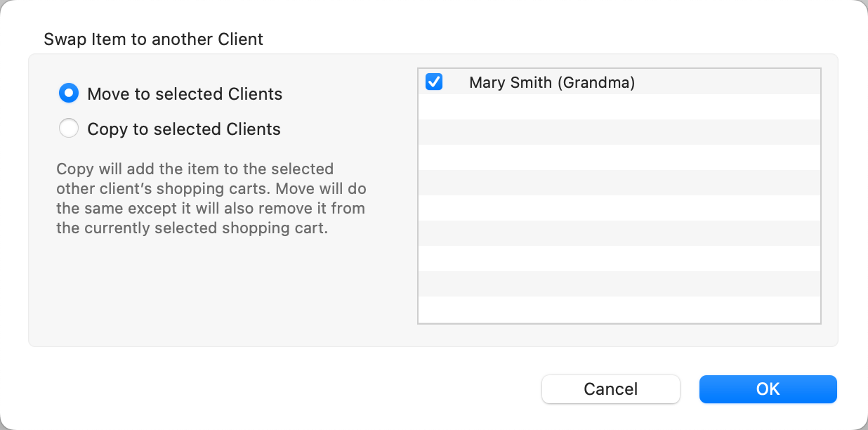Click the empty sixth row of the client list
The width and height of the screenshot is (868, 430).
click(619, 209)
